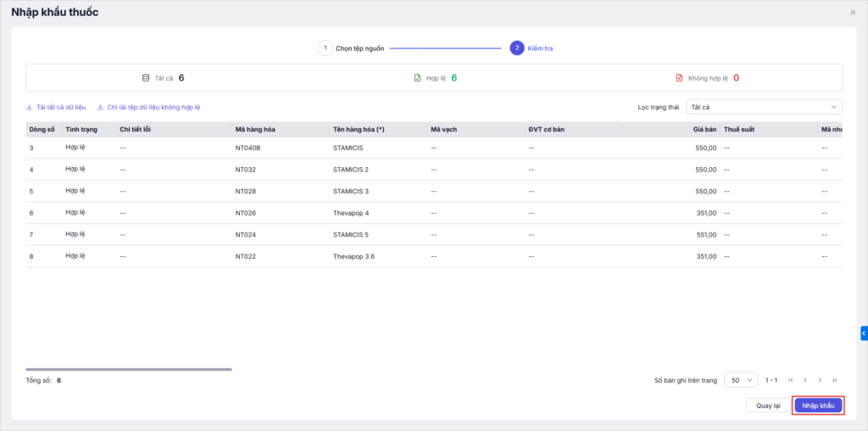This screenshot has width=868, height=431.
Task: Click the red Không hợp lệ file icon
Action: pos(679,78)
